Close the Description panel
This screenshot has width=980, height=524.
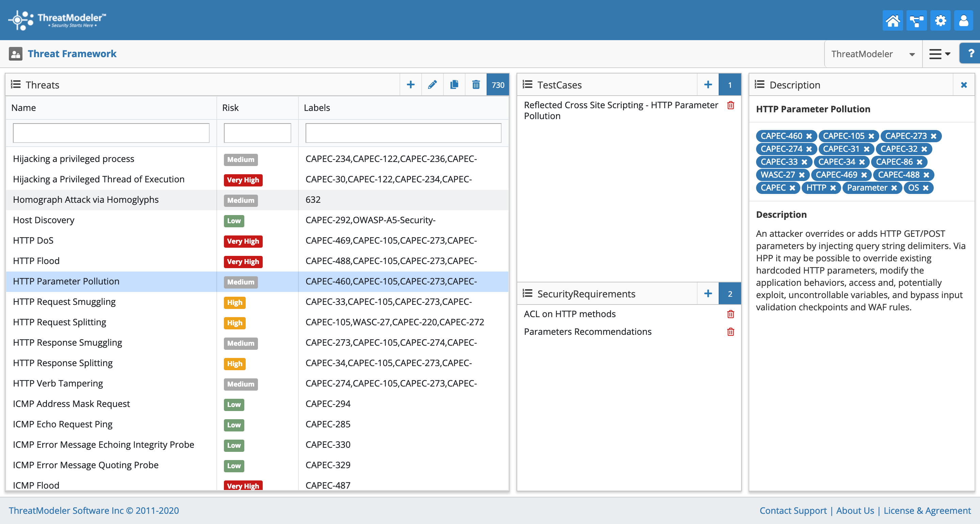(964, 85)
